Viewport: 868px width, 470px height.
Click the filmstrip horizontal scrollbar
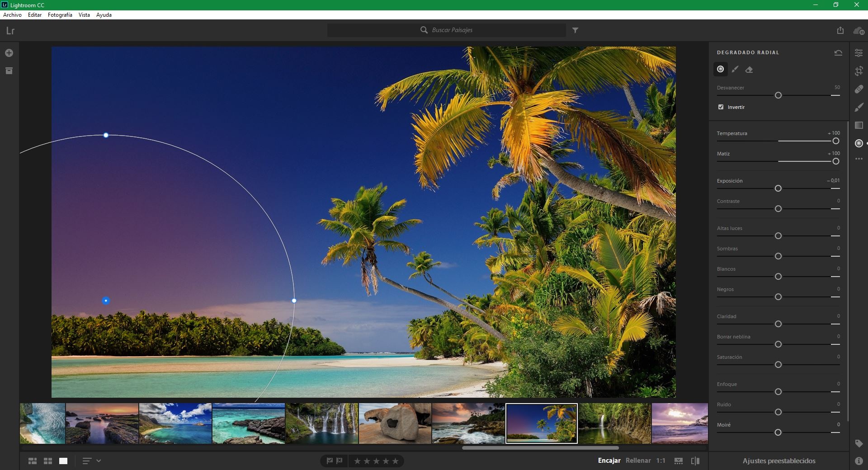(540, 448)
